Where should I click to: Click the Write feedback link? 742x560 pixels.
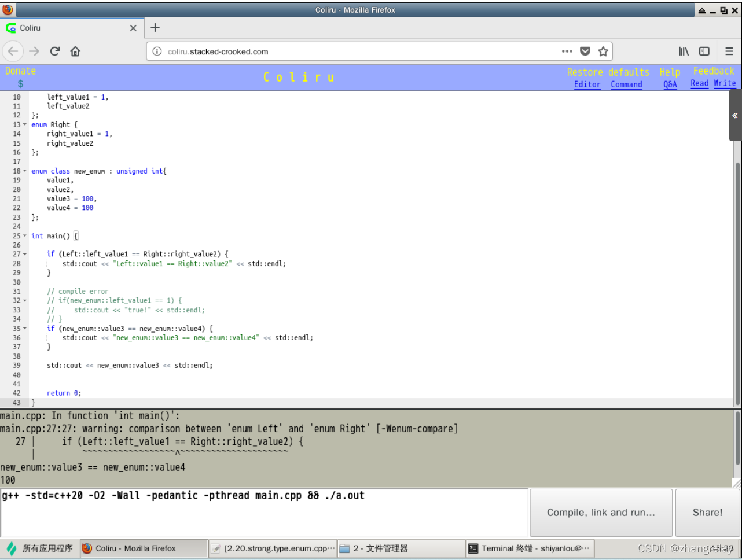[725, 83]
